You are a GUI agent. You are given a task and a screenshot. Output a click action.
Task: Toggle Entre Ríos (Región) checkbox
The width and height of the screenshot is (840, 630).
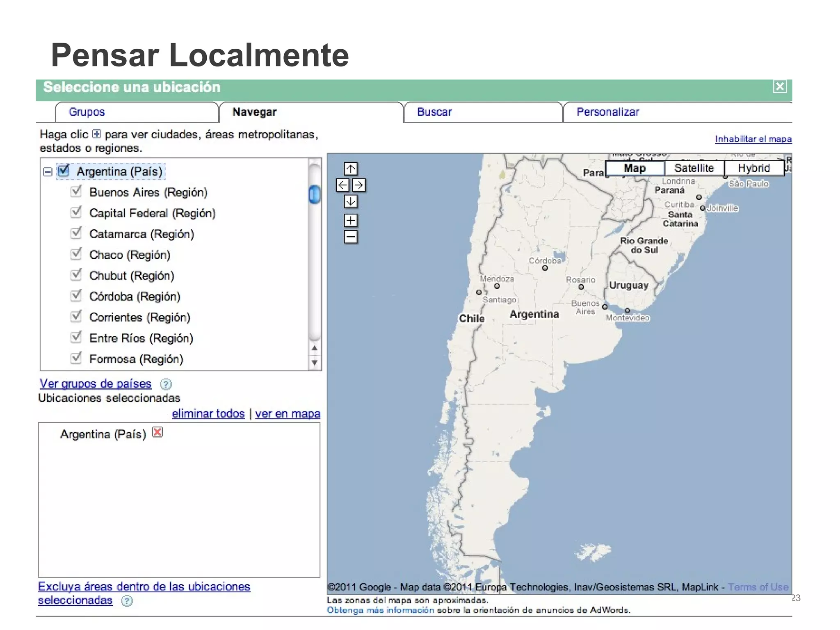(76, 337)
